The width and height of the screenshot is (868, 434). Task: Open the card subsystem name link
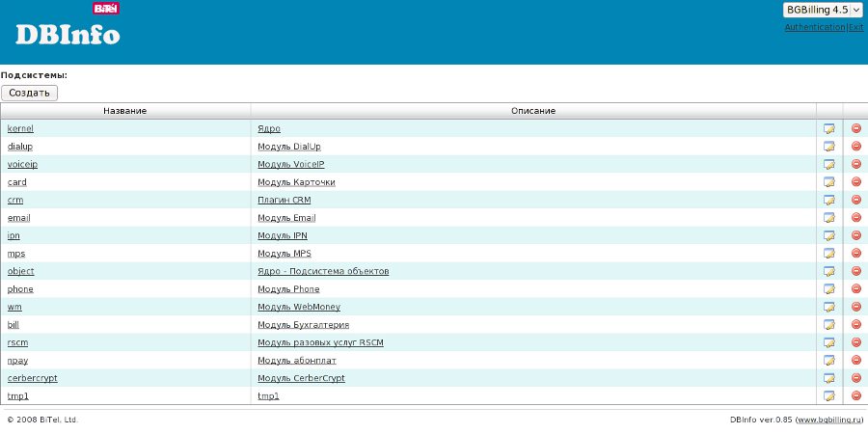pyautogui.click(x=17, y=181)
